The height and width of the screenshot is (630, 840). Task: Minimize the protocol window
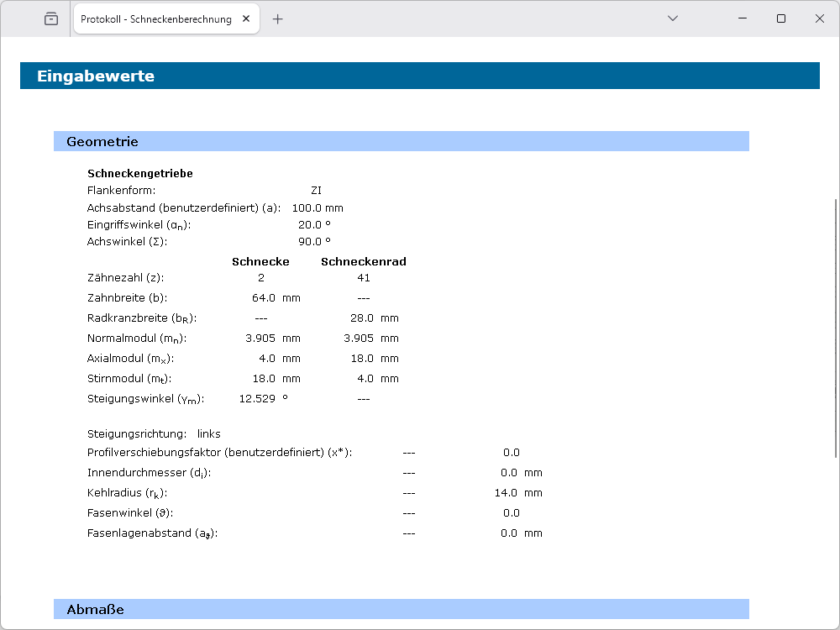(x=742, y=18)
